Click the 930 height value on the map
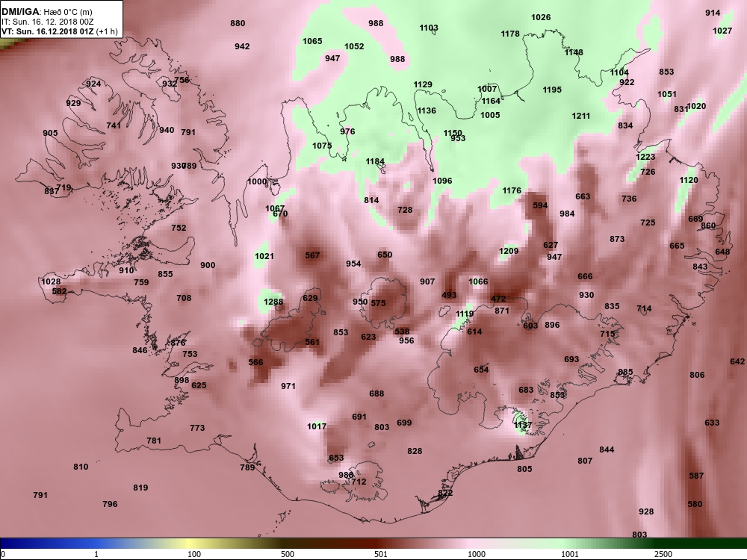747x560 pixels. click(x=586, y=295)
